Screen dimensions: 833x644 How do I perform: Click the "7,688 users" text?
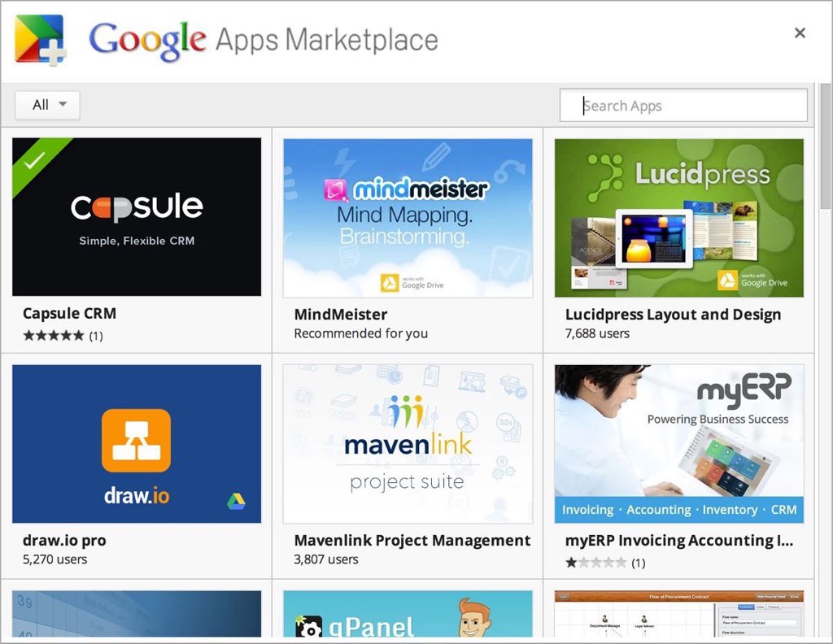coord(597,333)
